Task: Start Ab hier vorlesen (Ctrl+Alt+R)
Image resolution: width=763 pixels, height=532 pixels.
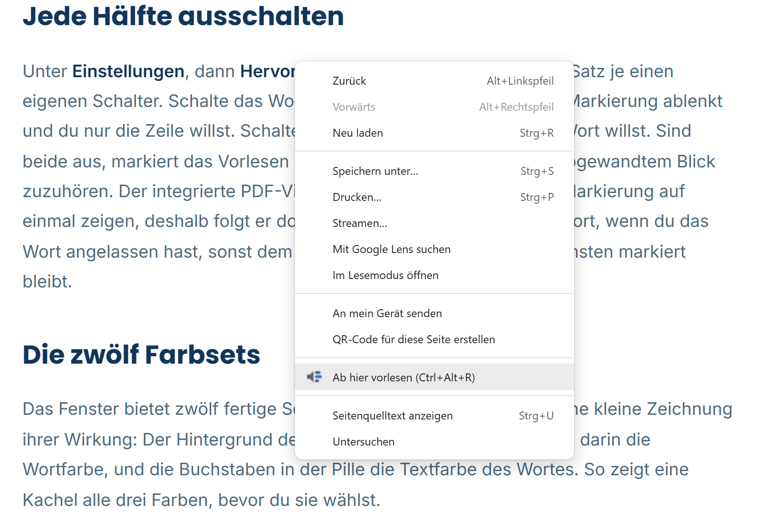Action: 435,377
